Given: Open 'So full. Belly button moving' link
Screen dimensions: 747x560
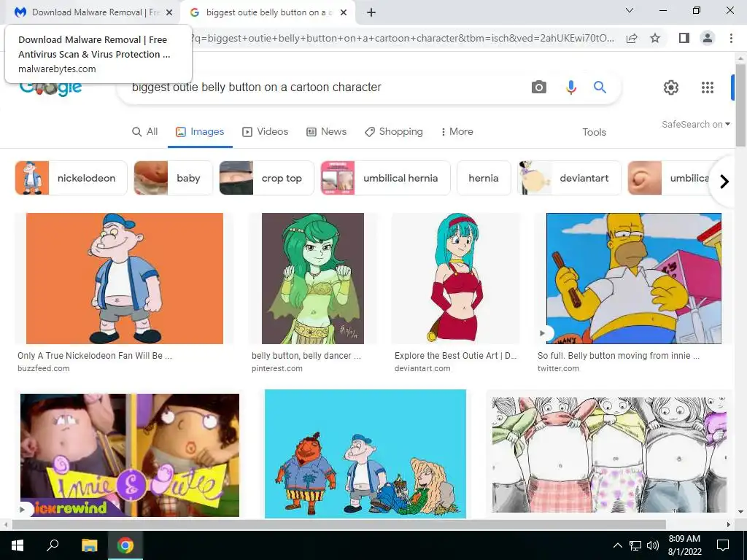Looking at the screenshot, I should (619, 356).
